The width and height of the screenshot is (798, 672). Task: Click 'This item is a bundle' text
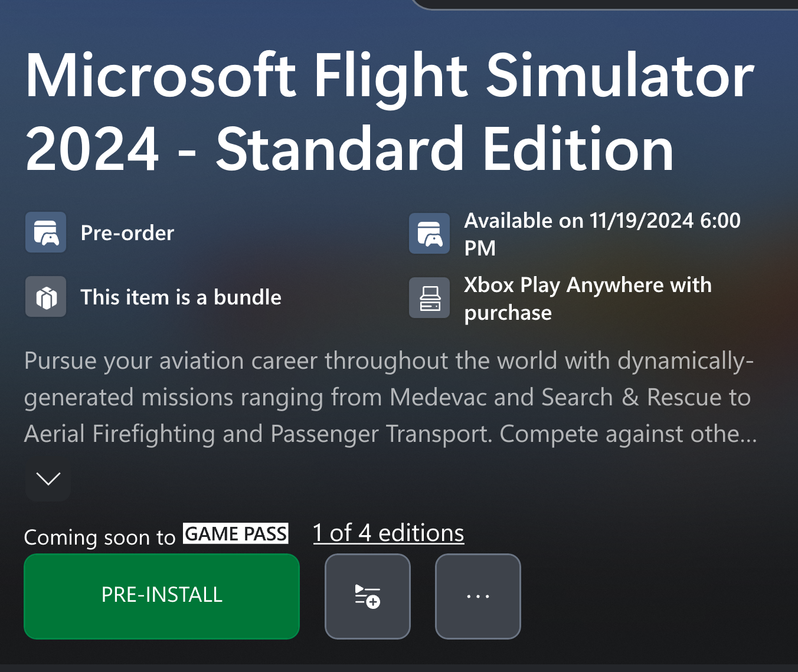point(181,297)
